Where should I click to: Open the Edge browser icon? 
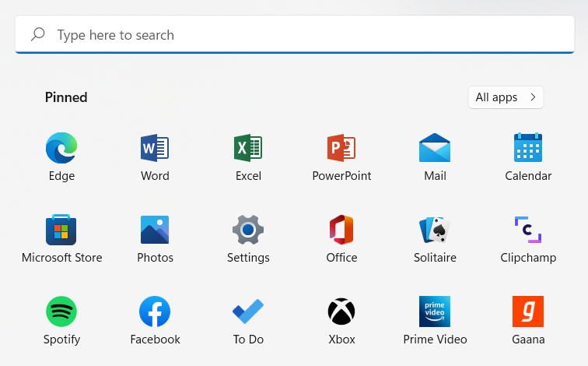click(61, 148)
